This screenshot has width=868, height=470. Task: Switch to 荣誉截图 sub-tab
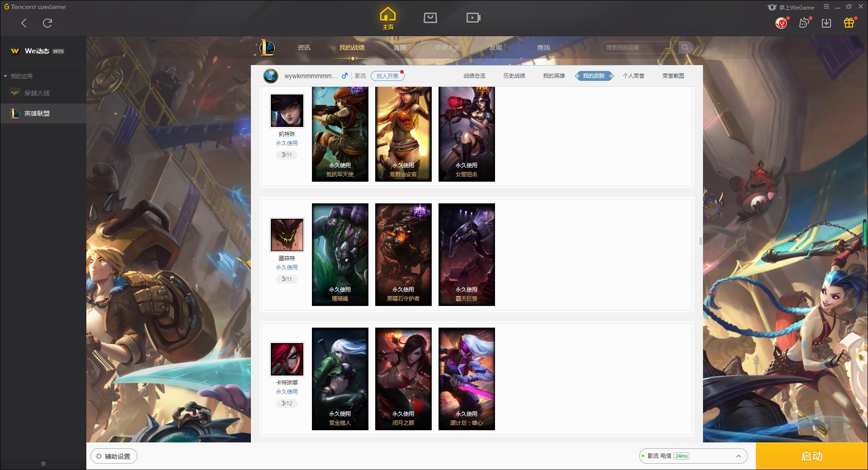coord(673,76)
